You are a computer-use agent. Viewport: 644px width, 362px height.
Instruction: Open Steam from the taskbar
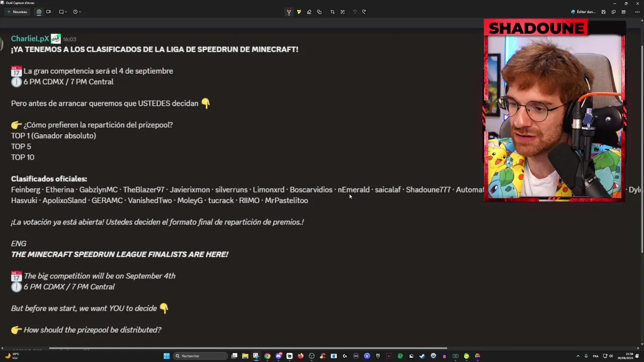(422, 356)
